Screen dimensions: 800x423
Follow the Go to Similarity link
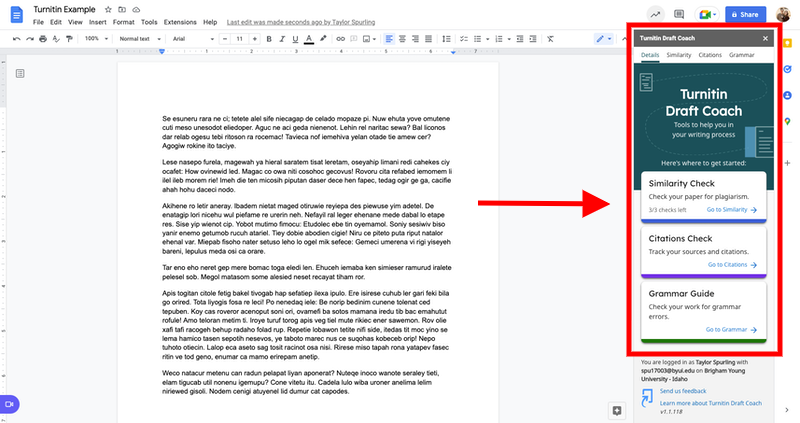coord(731,210)
